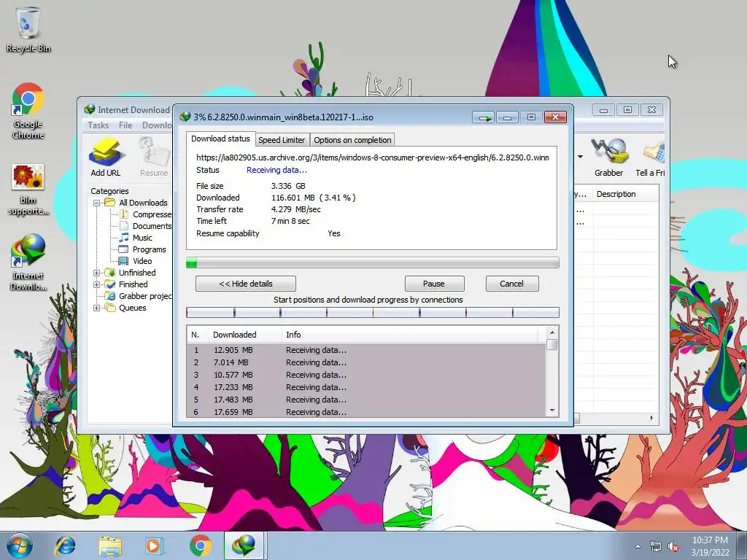Click the Description column header

point(625,194)
